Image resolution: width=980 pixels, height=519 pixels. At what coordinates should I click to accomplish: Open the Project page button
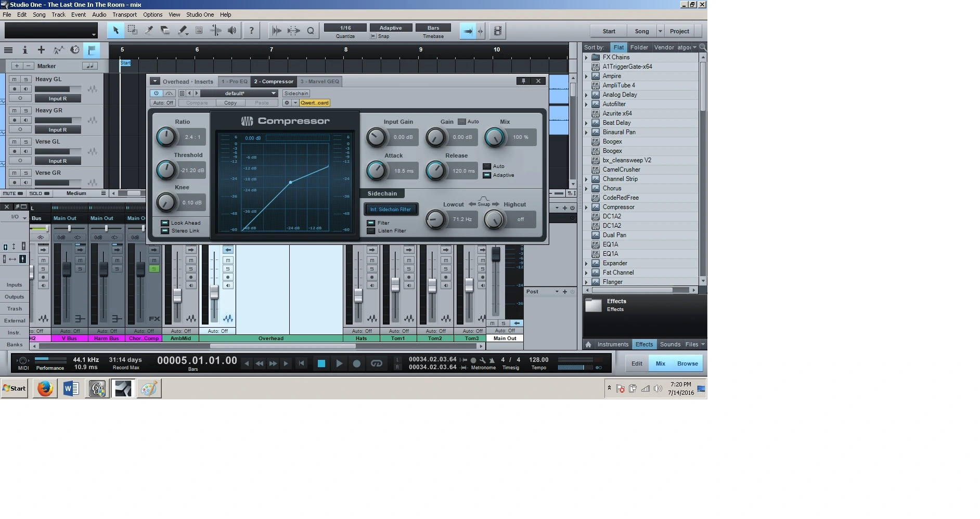click(679, 31)
